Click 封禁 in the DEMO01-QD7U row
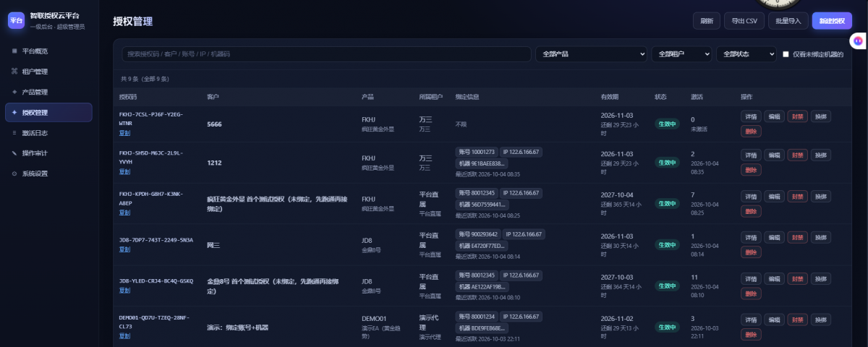Screen dimensions: 868x347 point(797,320)
